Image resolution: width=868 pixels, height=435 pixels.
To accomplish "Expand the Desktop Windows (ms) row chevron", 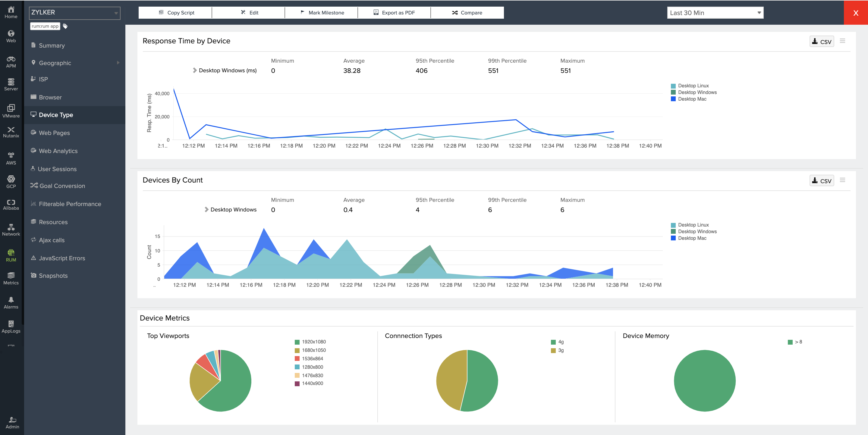I will (194, 70).
